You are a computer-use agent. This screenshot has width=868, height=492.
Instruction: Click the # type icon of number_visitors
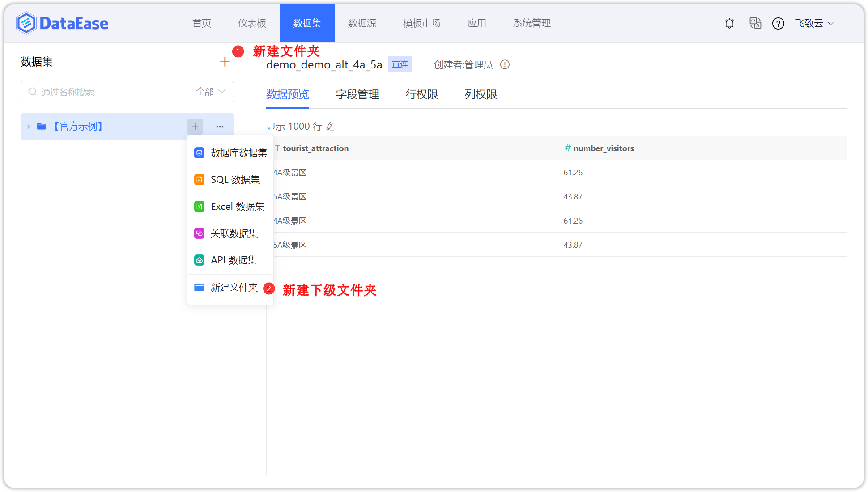(567, 148)
